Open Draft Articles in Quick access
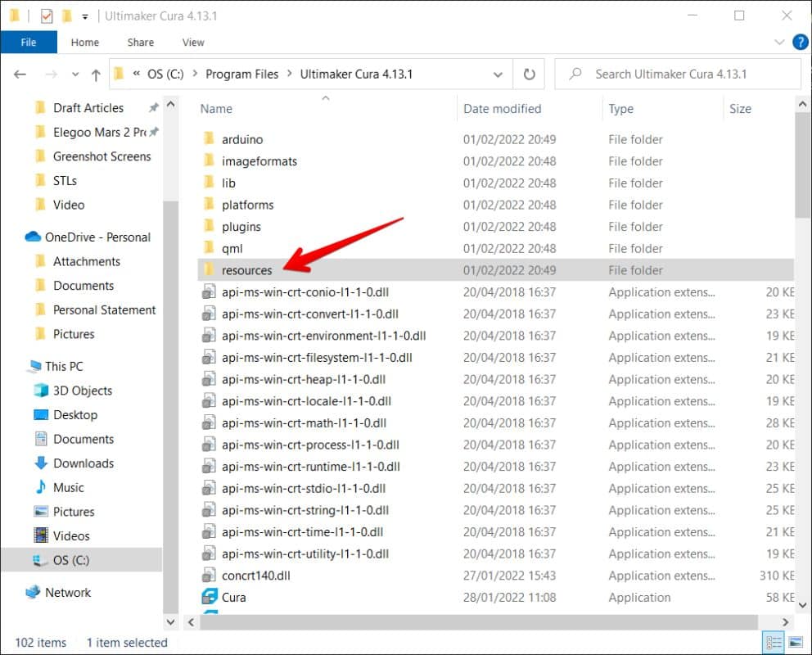 coord(88,108)
